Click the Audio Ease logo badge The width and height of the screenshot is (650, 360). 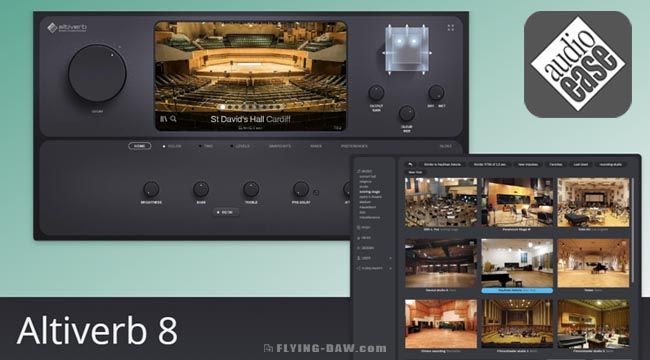(x=578, y=64)
